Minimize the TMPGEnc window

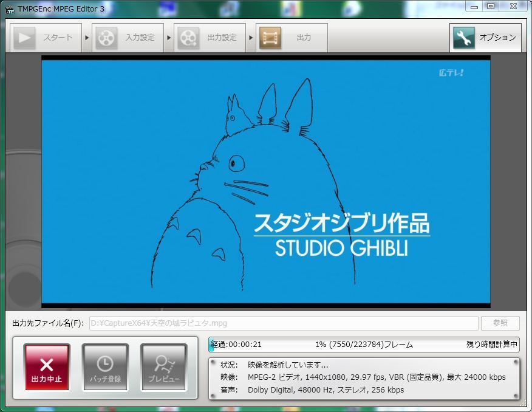(x=474, y=7)
